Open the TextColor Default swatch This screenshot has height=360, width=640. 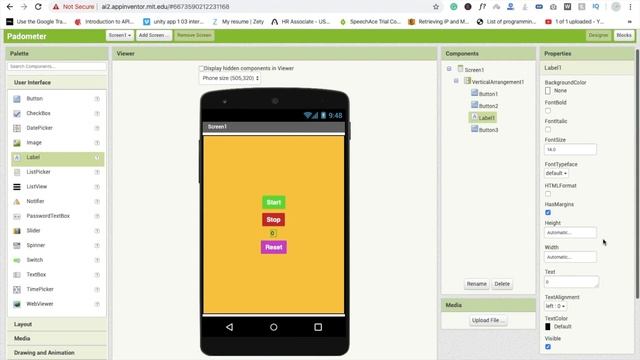548,327
